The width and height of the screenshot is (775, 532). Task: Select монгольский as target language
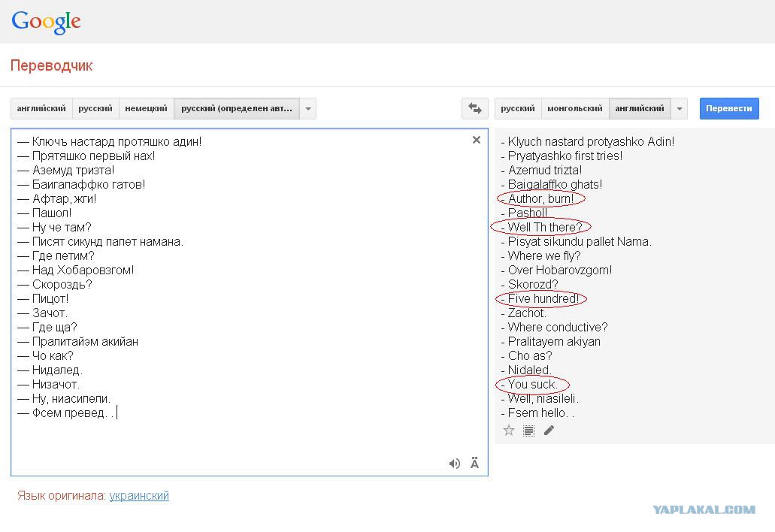pyautogui.click(x=575, y=108)
